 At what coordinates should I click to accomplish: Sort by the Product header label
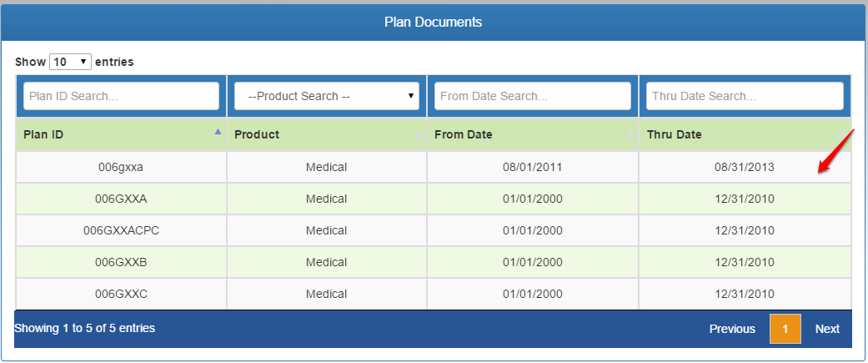click(257, 134)
